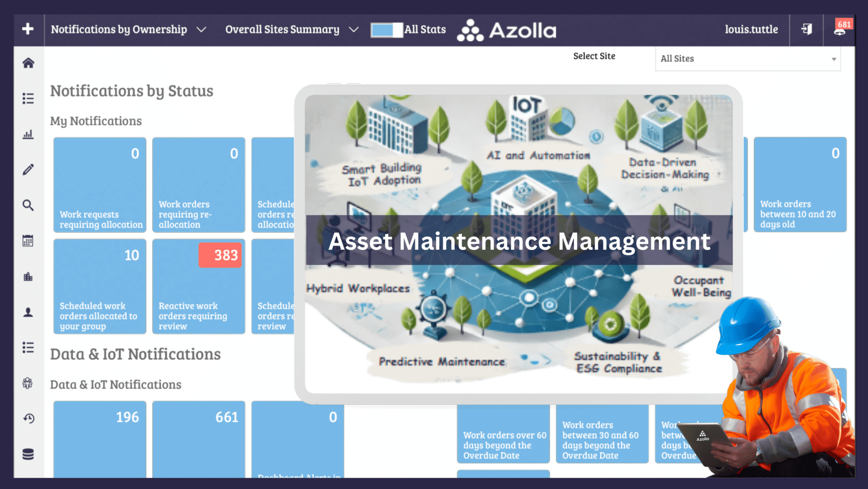Click the building/sites icon in sidebar
868x489 pixels.
(28, 276)
